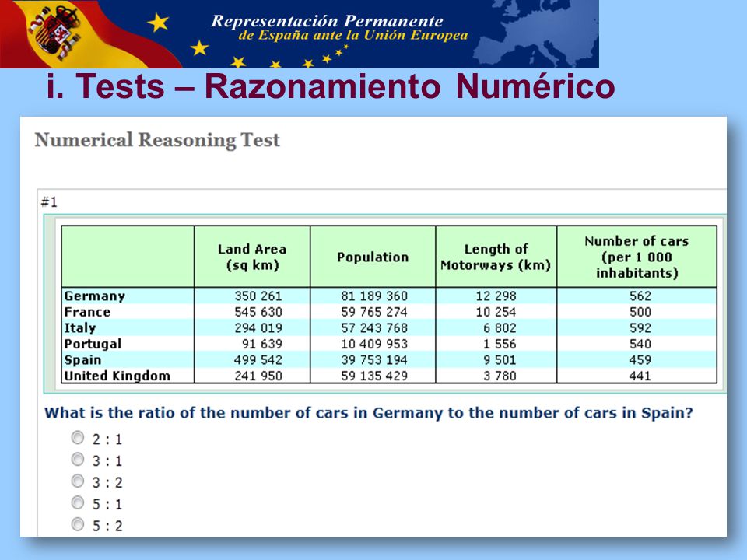Screen dimensions: 747x560
Task: Click 'de España ante la Unión Europea' subtitle
Action: (353, 36)
